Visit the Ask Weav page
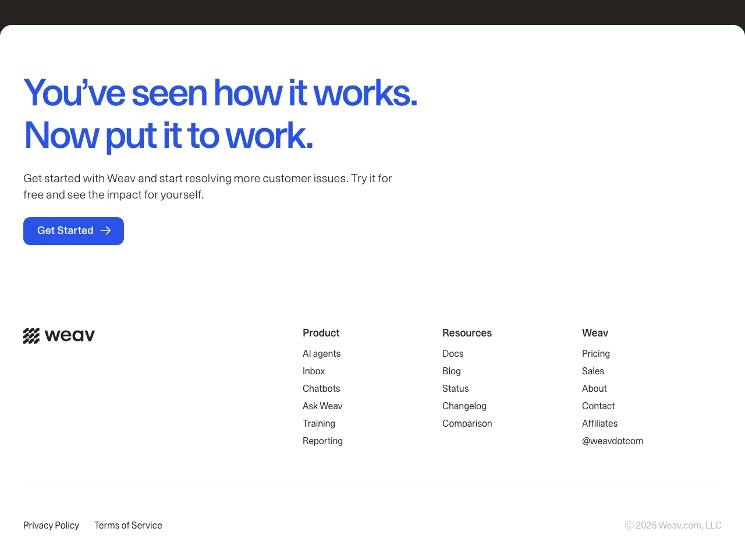This screenshot has width=745, height=560. pyautogui.click(x=322, y=406)
